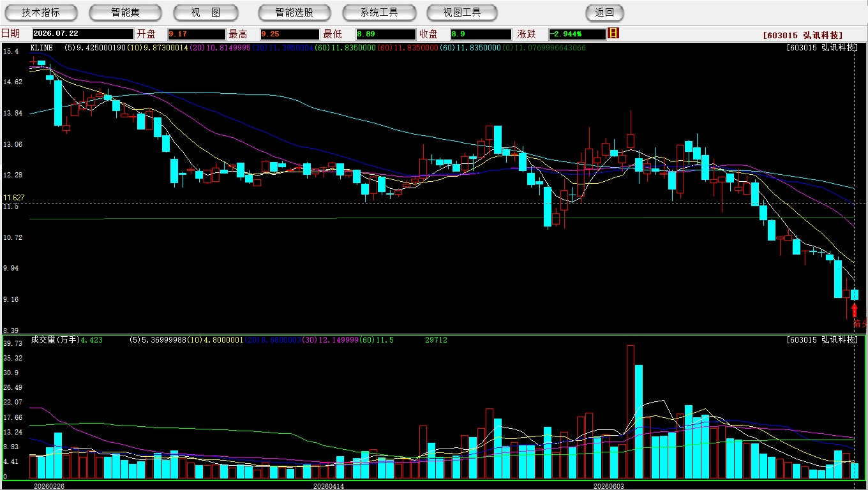Click the 收盘 value 8.9
The image size is (868, 490).
tap(481, 34)
